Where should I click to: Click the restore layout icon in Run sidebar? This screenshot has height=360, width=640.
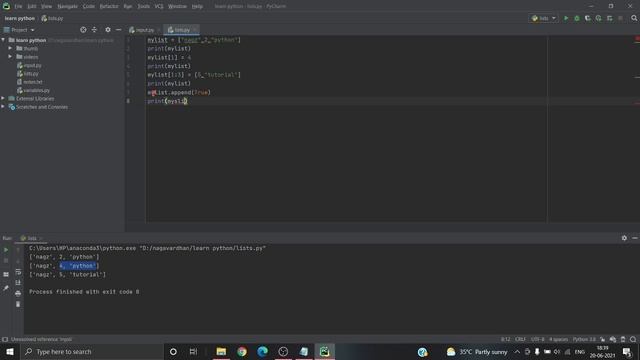pyautogui.click(x=6, y=274)
